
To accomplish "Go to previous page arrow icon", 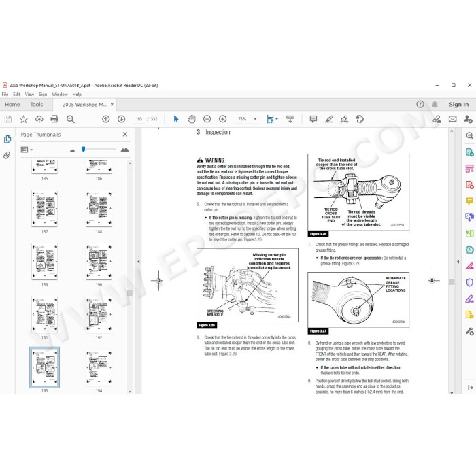I will pyautogui.click(x=105, y=119).
